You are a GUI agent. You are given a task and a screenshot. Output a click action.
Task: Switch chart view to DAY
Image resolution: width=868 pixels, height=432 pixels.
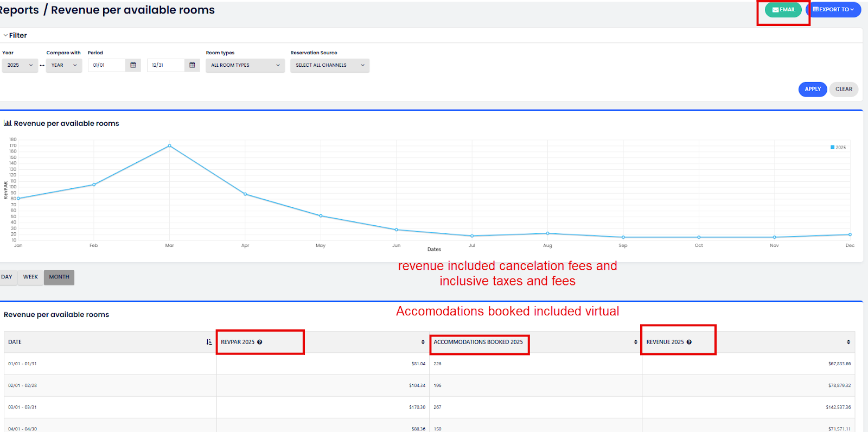pyautogui.click(x=7, y=277)
